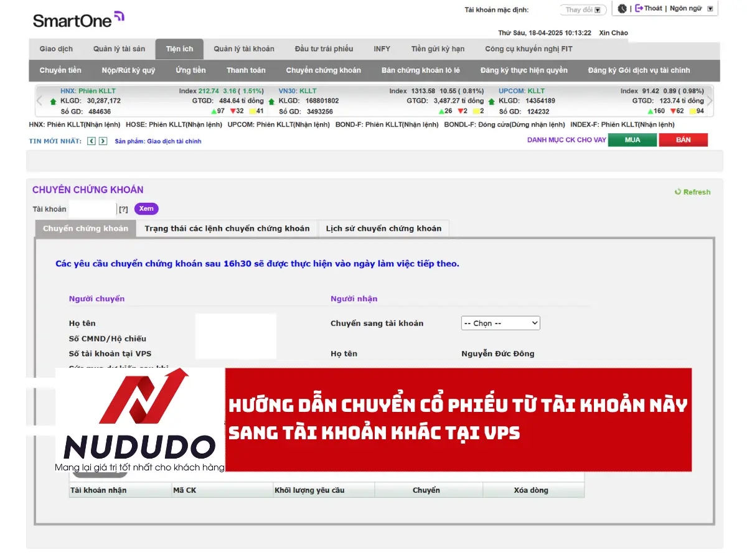
Task: Switch to Trạng thái các lệnh chuyển chứng khoán tab
Action: (x=227, y=228)
